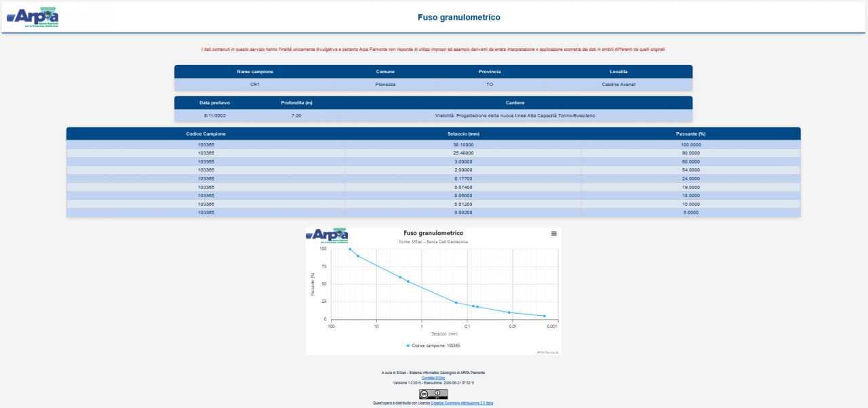Click the Passante (%) column header
This screenshot has width=868, height=408.
pyautogui.click(x=691, y=134)
